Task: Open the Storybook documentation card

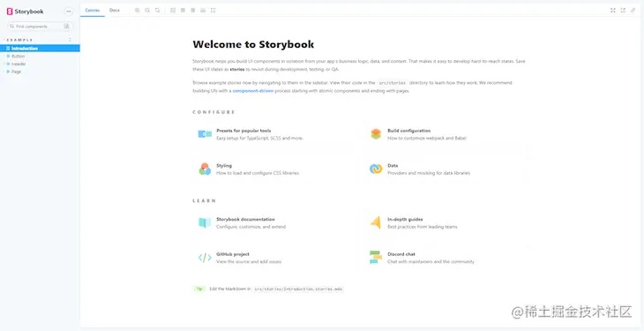Action: pyautogui.click(x=273, y=222)
